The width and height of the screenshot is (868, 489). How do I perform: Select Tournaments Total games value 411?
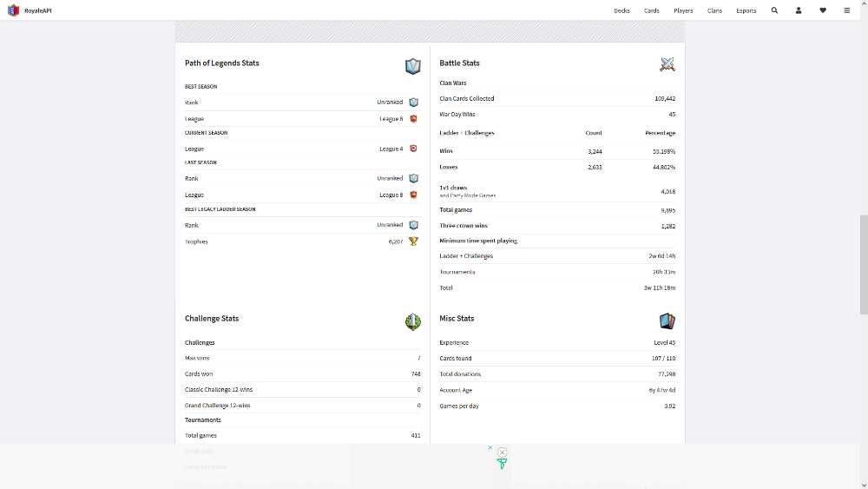(x=416, y=436)
